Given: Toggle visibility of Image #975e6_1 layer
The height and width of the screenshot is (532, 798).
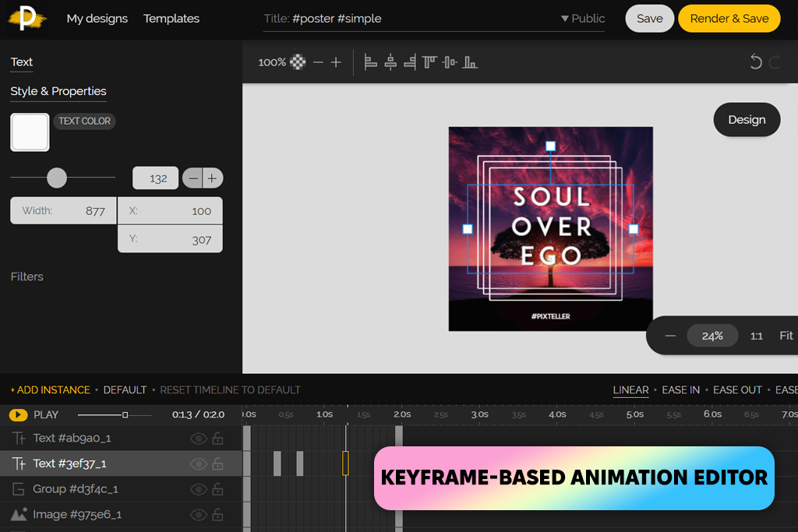Looking at the screenshot, I should coord(198,515).
